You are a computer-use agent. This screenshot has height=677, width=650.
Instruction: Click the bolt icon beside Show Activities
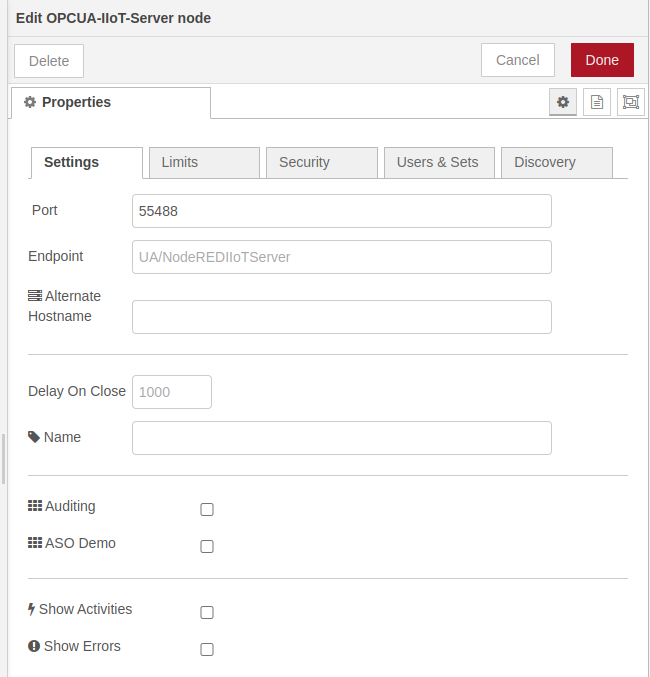click(x=32, y=609)
